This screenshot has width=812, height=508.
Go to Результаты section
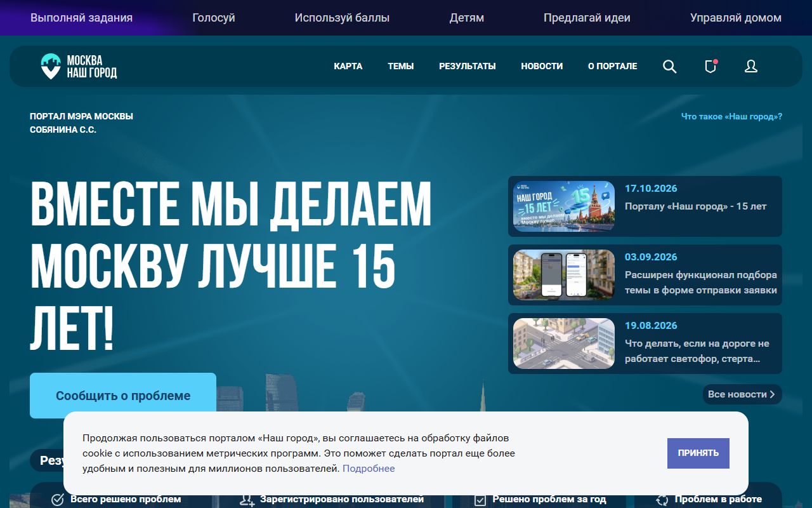[468, 66]
